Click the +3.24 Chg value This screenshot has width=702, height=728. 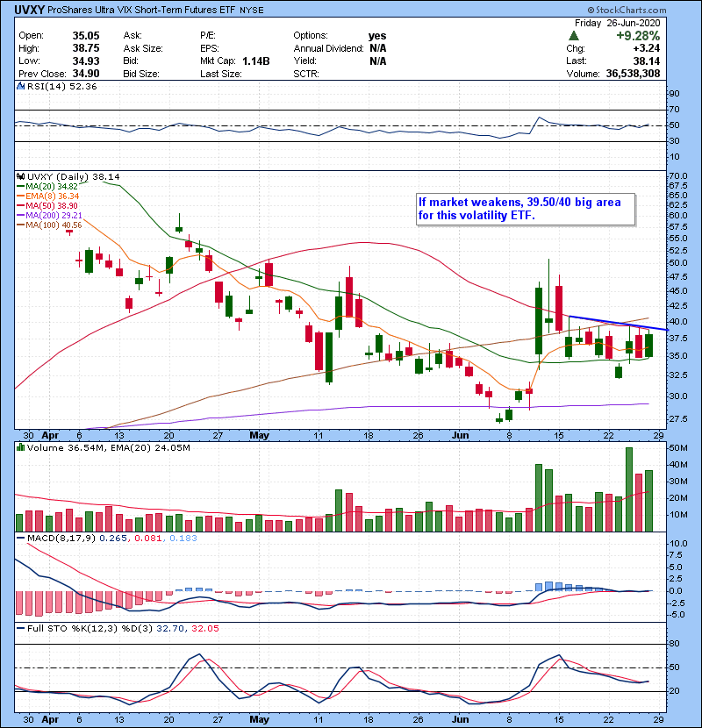[x=646, y=48]
